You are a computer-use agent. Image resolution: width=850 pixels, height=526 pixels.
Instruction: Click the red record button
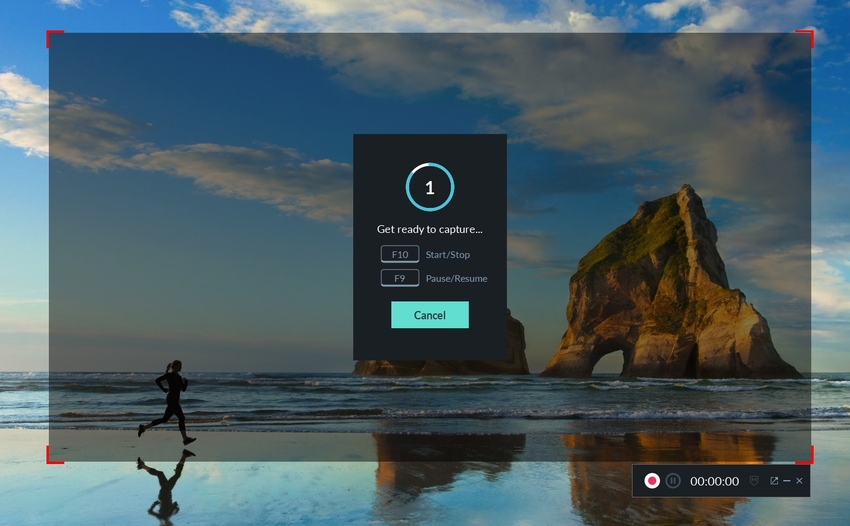coord(652,480)
